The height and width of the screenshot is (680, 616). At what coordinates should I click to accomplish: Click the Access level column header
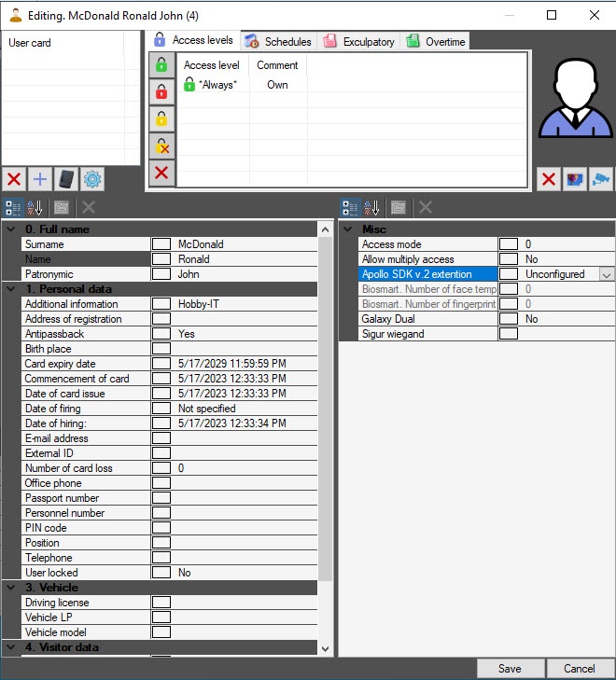(212, 65)
